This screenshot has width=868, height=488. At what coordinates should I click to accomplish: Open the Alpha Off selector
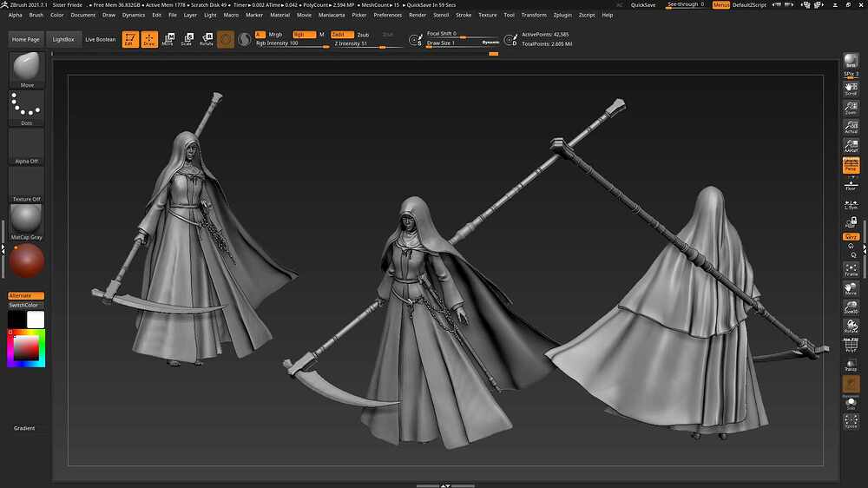click(x=27, y=146)
